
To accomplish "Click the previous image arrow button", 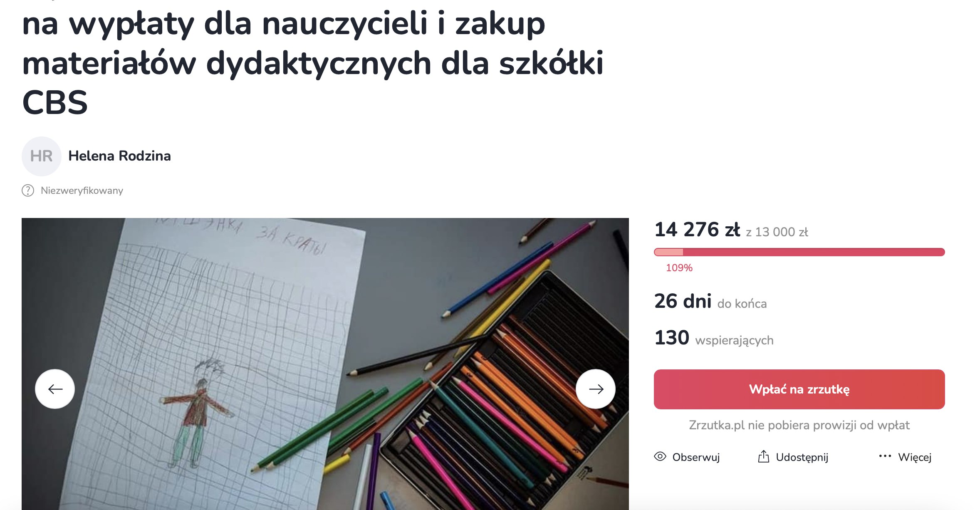I will tap(55, 389).
